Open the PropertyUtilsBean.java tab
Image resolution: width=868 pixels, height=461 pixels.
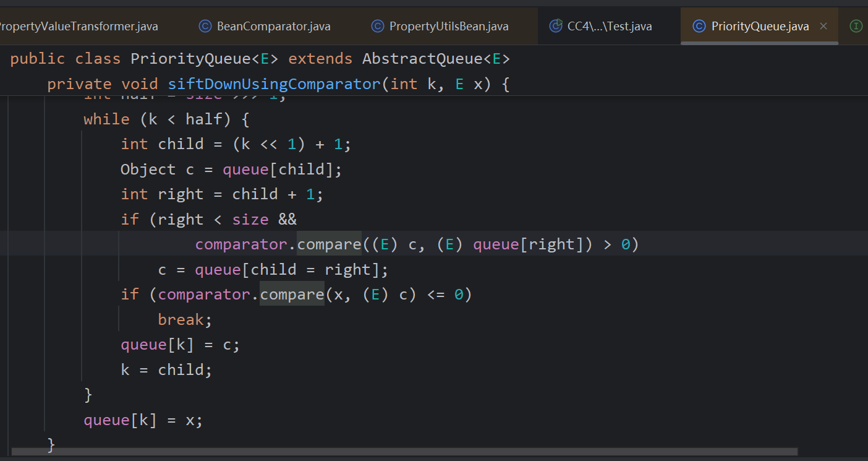[x=440, y=26]
